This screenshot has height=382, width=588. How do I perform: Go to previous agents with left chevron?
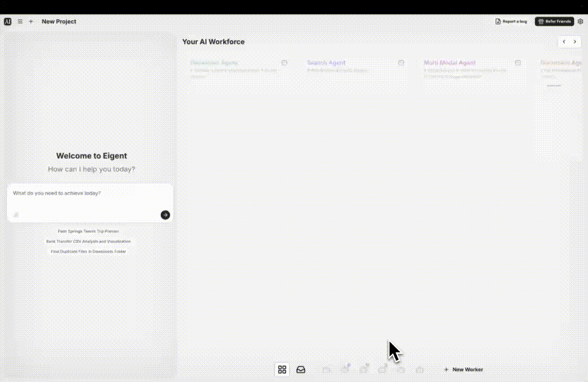[564, 41]
